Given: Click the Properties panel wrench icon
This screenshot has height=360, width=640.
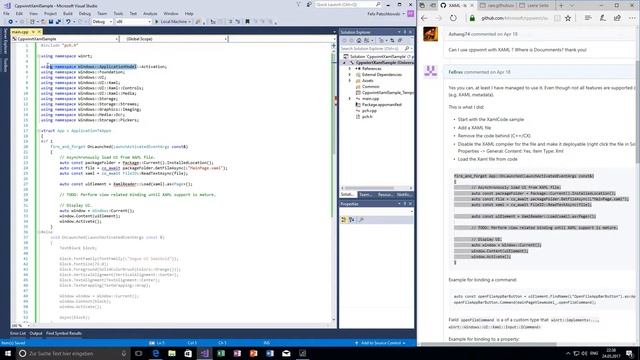Looking at the screenshot, I should click(x=361, y=220).
